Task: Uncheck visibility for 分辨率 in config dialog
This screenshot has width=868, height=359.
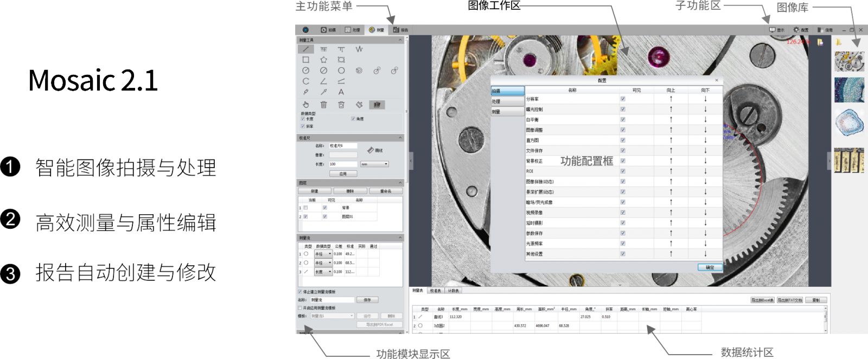Action: (623, 99)
